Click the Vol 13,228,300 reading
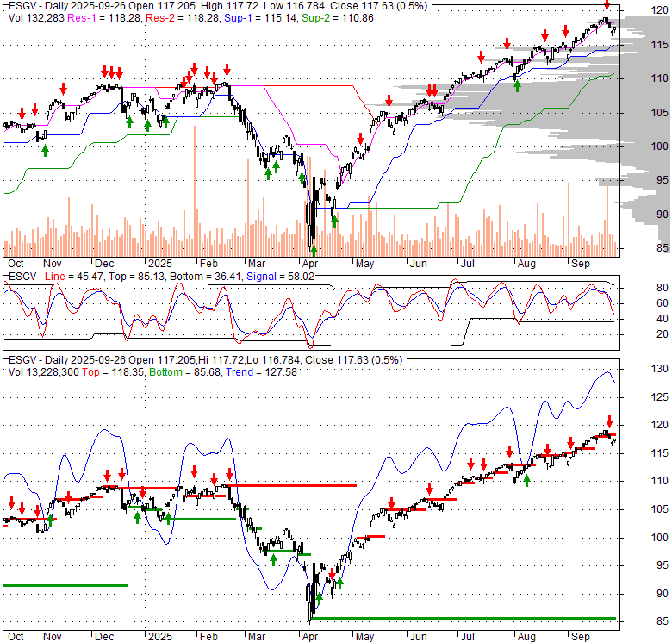 pyautogui.click(x=44, y=372)
